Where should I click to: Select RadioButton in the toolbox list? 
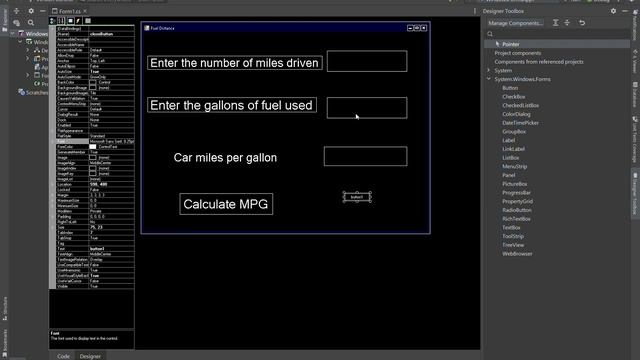(517, 210)
